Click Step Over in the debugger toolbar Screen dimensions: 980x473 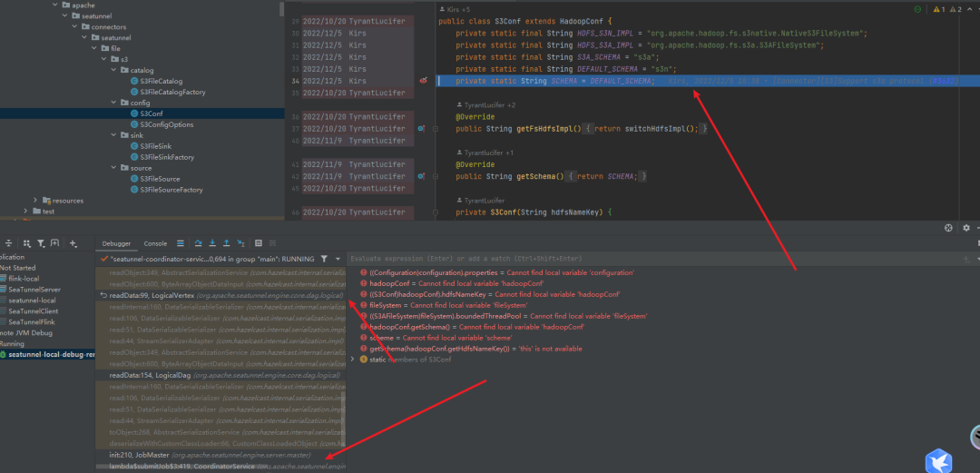(199, 242)
